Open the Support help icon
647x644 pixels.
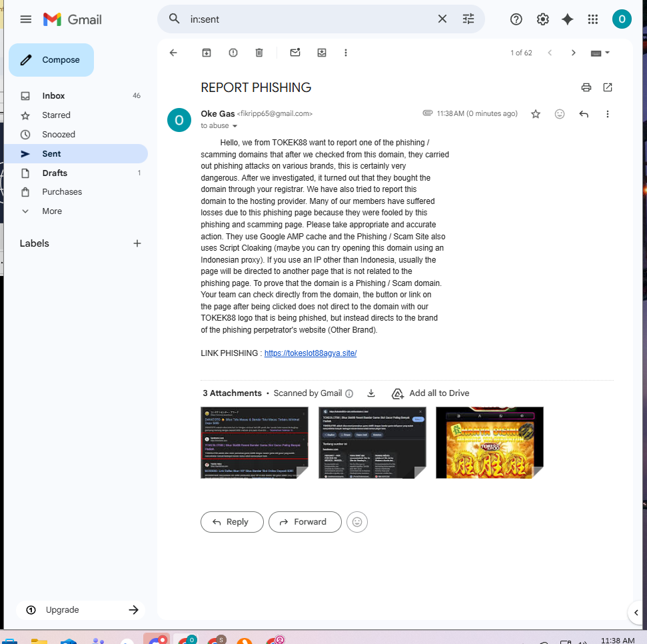pyautogui.click(x=516, y=19)
